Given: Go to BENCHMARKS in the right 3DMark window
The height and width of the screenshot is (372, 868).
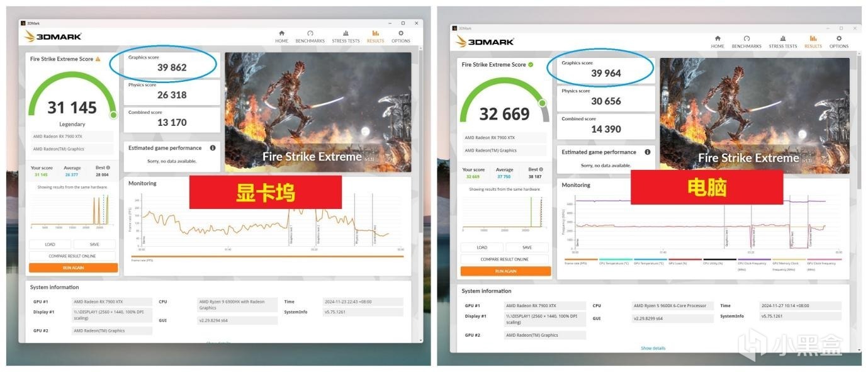Looking at the screenshot, I should click(x=747, y=42).
